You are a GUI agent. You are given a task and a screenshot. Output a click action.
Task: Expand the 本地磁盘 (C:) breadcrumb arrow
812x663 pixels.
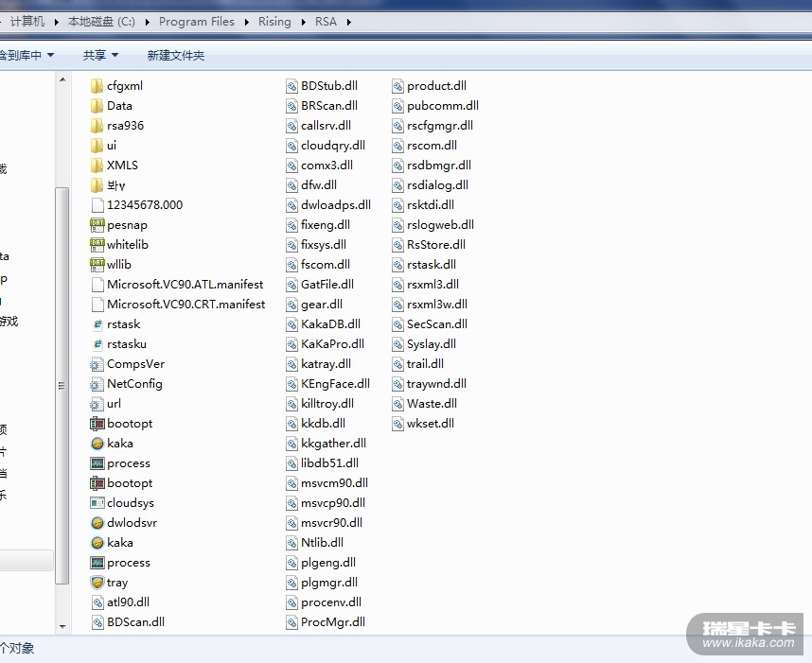pyautogui.click(x=148, y=23)
